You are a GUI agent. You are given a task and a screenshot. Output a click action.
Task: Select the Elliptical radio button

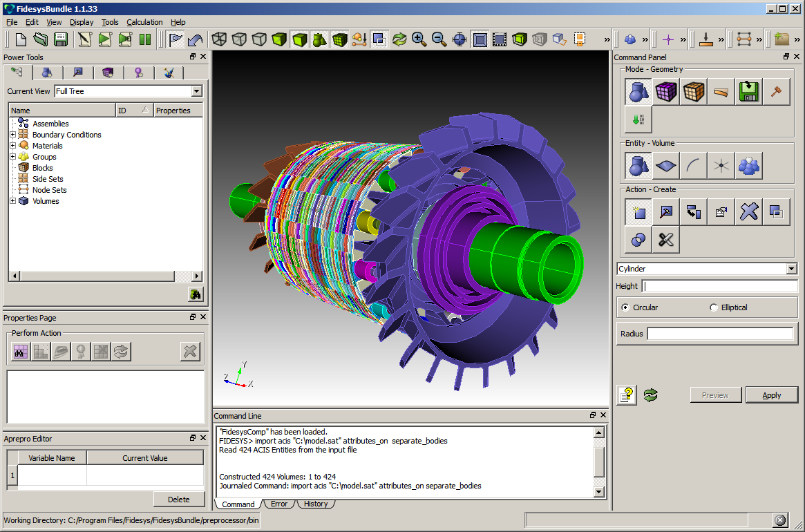(x=714, y=307)
